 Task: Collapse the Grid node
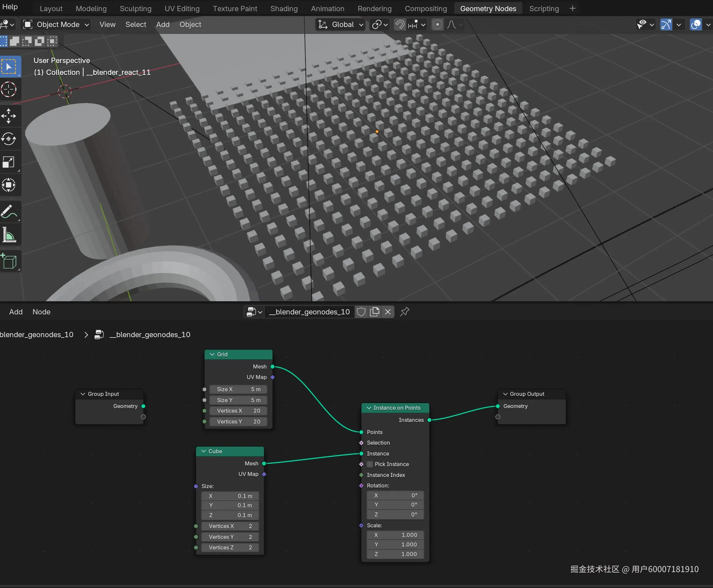(x=212, y=354)
